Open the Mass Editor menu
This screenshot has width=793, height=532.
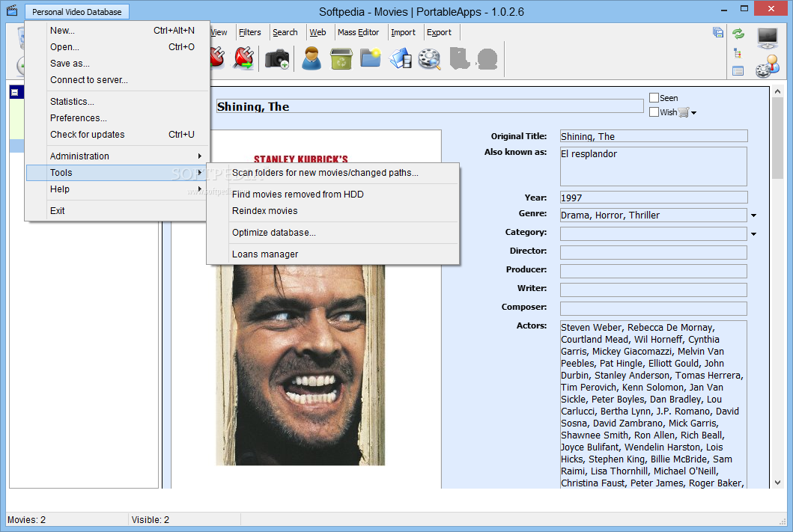pyautogui.click(x=358, y=32)
